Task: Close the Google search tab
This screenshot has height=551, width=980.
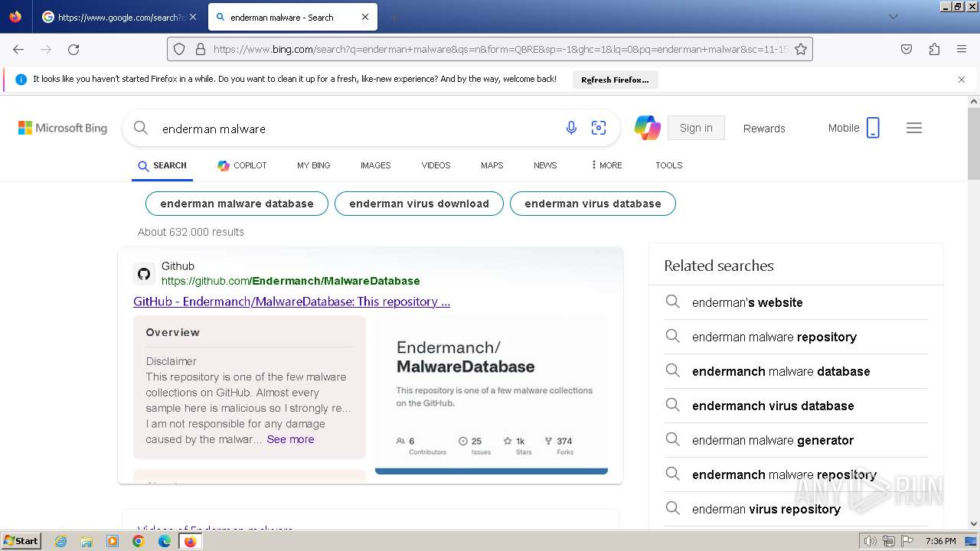Action: point(192,17)
